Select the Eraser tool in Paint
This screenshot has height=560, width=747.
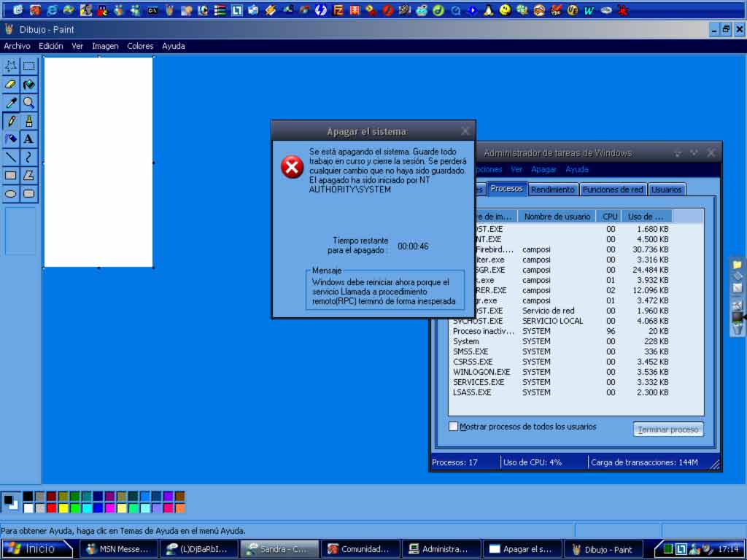(11, 85)
